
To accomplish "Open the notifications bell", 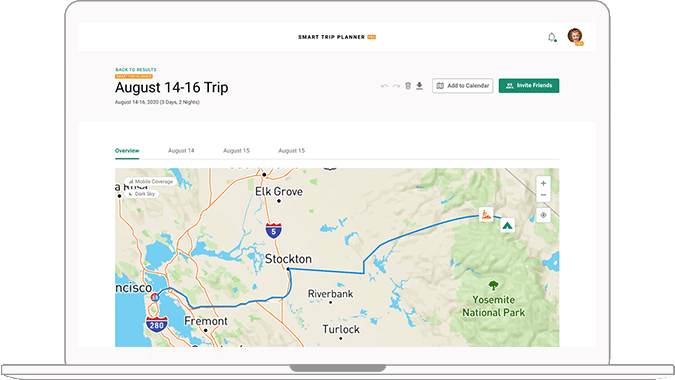I will 551,37.
